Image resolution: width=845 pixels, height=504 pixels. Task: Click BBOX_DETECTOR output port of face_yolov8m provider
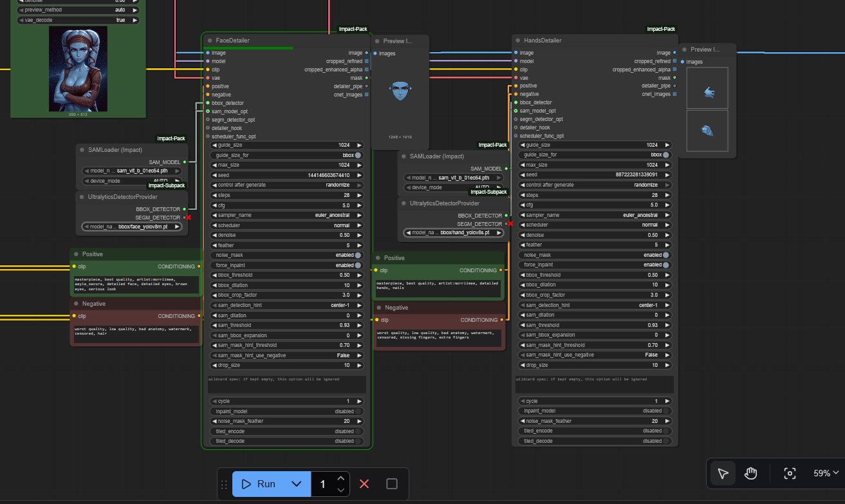click(x=185, y=209)
